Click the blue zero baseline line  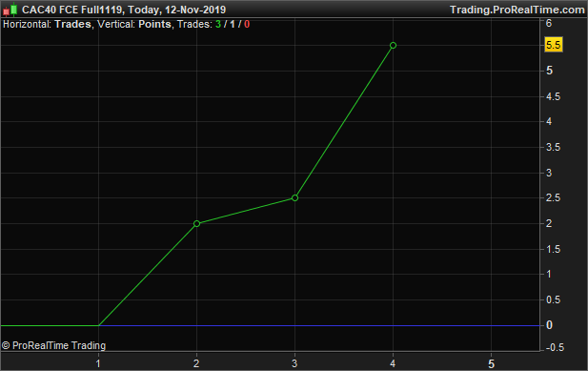[318, 325]
